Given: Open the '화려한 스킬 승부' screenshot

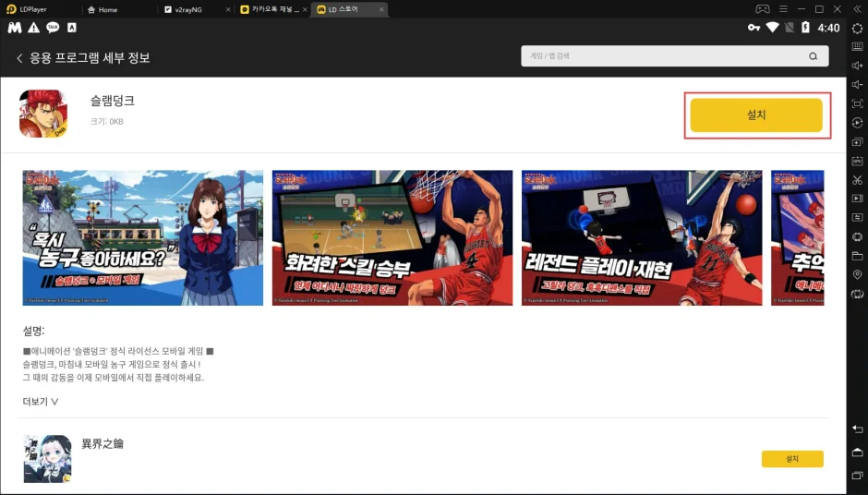Looking at the screenshot, I should (x=392, y=237).
